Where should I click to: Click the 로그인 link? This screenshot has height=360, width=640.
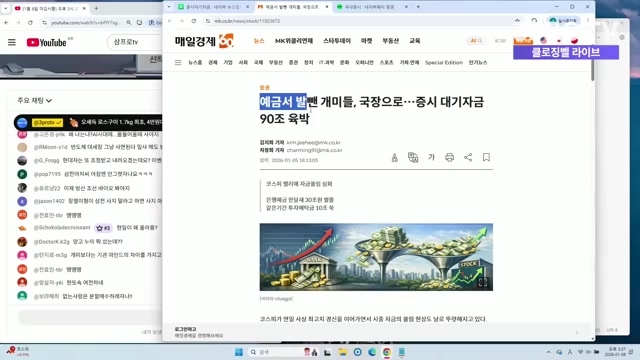click(500, 41)
